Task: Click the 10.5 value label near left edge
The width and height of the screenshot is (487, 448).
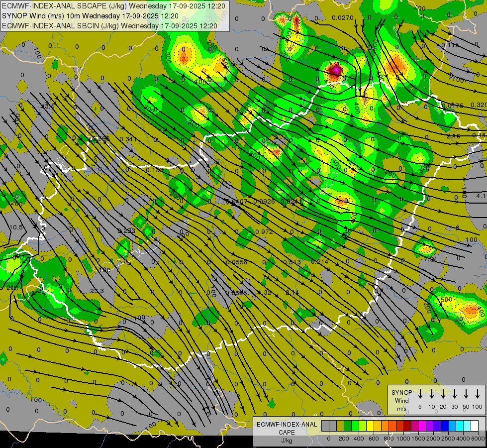Action: [16, 227]
